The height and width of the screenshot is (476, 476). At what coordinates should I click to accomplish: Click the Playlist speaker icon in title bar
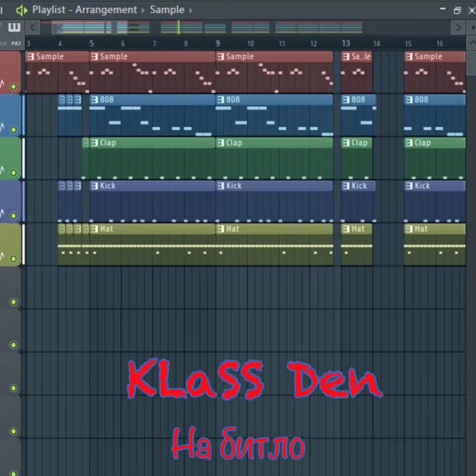pos(21,10)
